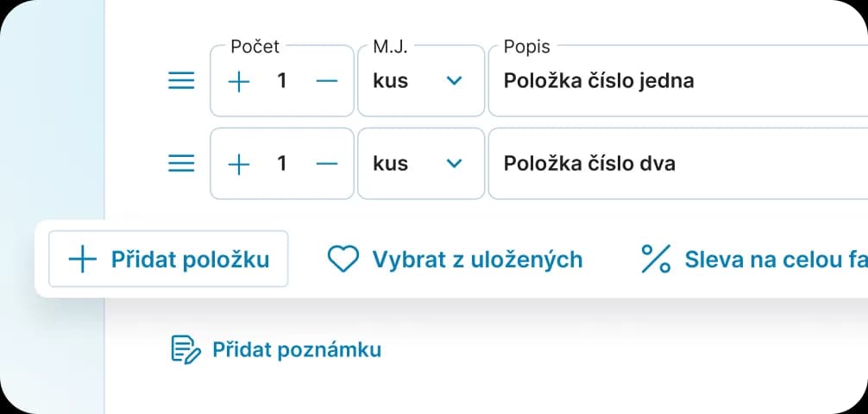Image resolution: width=868 pixels, height=414 pixels.
Task: Click the Popis field containing Položka číslo jedna
Action: (678, 81)
